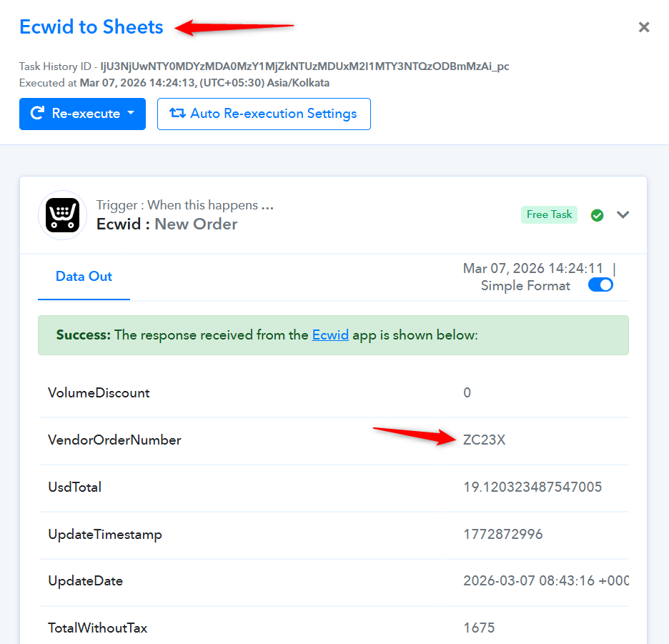
Task: Click the UsdTotal value
Action: pos(532,487)
